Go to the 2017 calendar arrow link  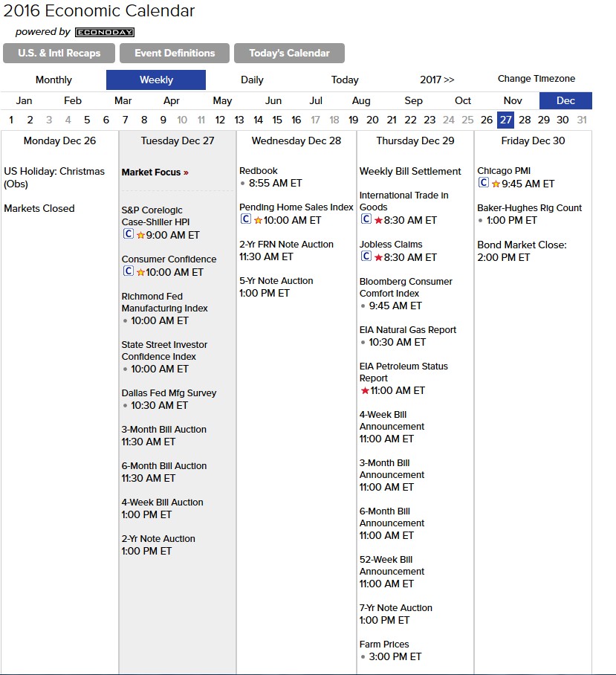pos(437,80)
